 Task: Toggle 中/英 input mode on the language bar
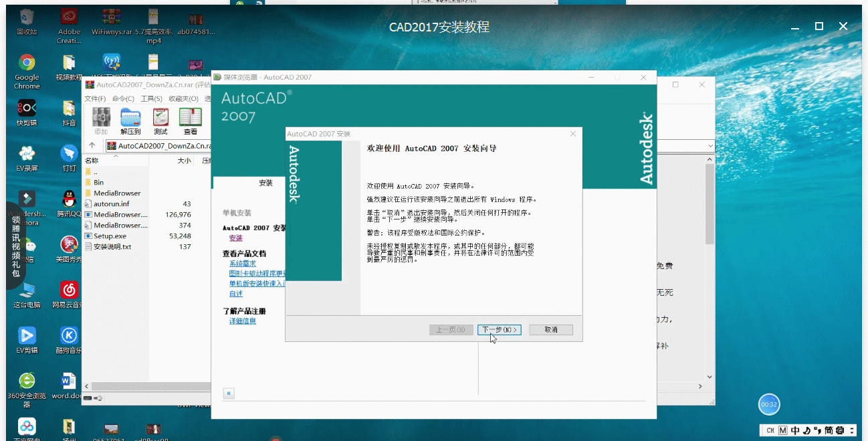click(x=796, y=430)
